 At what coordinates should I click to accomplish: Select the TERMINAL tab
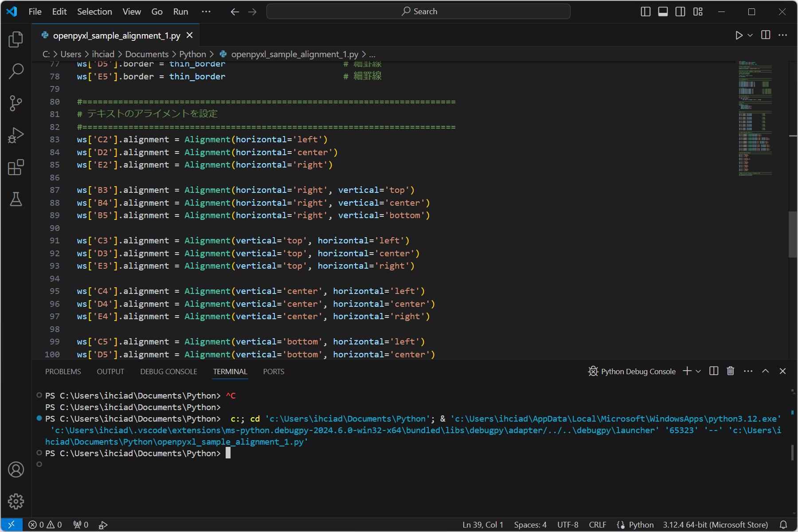click(230, 372)
